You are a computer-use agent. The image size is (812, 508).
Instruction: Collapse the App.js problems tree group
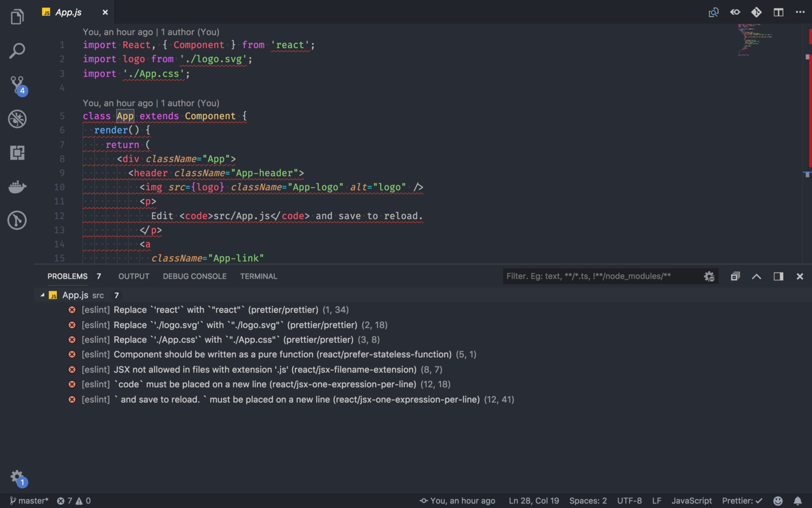tap(43, 295)
